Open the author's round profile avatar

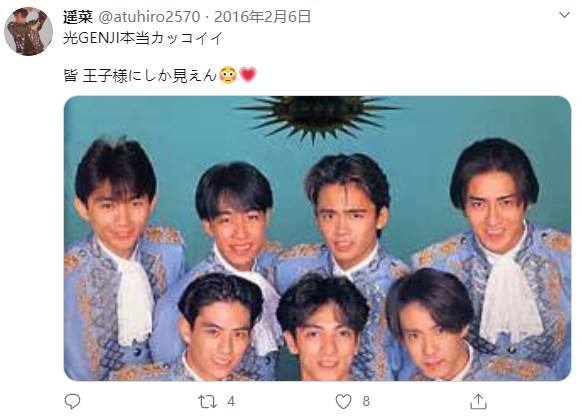pyautogui.click(x=29, y=31)
